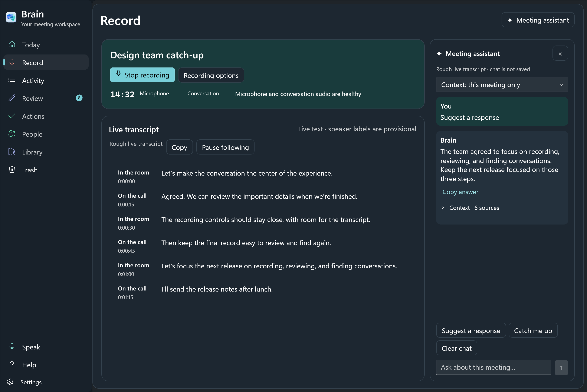Open Settings via the gear icon
The image size is (587, 392).
[x=10, y=382]
